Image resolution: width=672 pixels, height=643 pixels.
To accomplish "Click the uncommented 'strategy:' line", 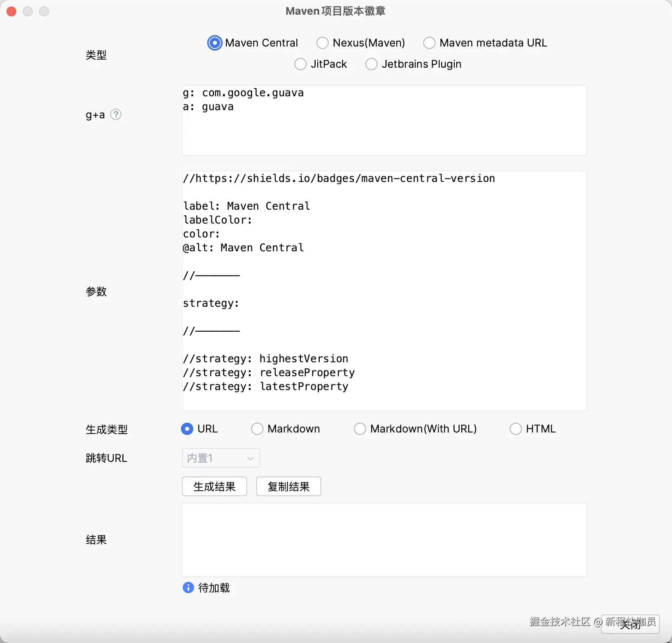I will click(x=211, y=303).
